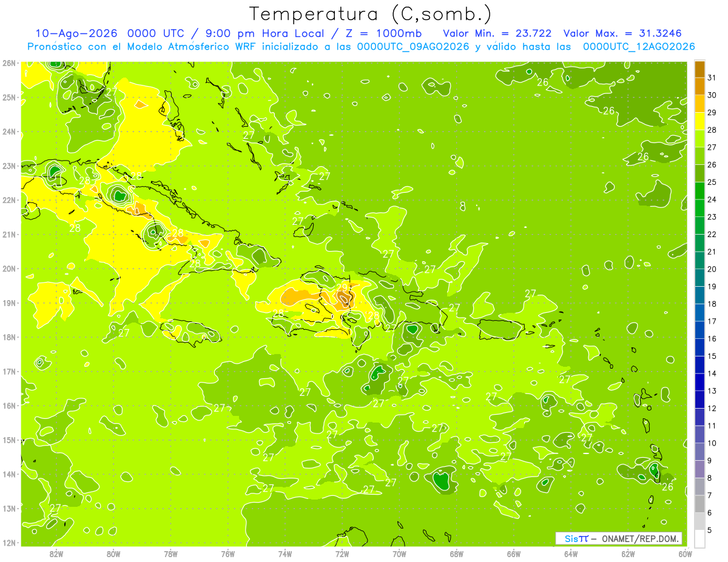Click the 70W longitude axis label
Screen dimensions: 728x562
click(399, 554)
